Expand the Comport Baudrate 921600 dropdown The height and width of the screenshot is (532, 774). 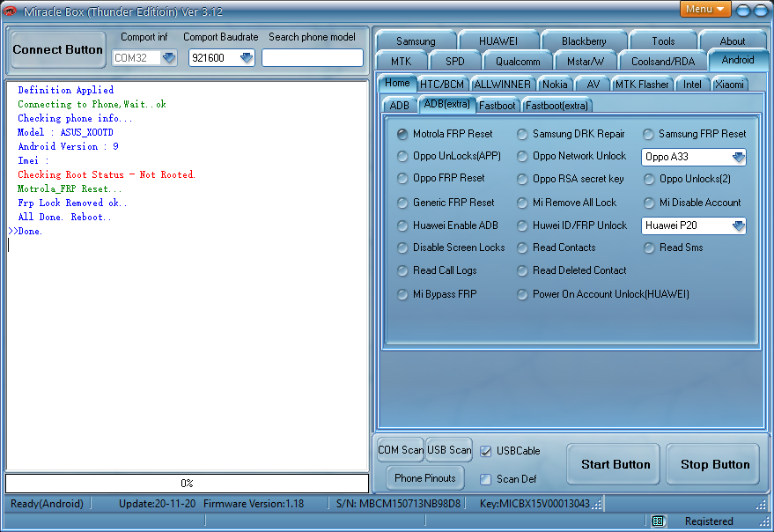pyautogui.click(x=246, y=58)
